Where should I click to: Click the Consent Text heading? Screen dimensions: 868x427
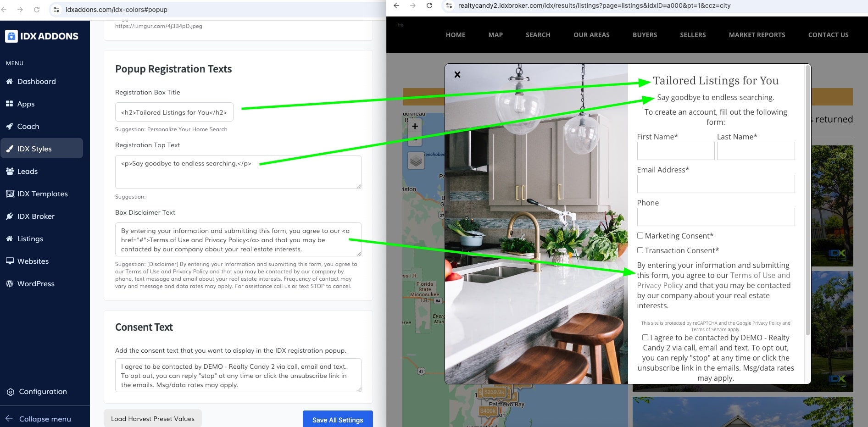point(144,327)
